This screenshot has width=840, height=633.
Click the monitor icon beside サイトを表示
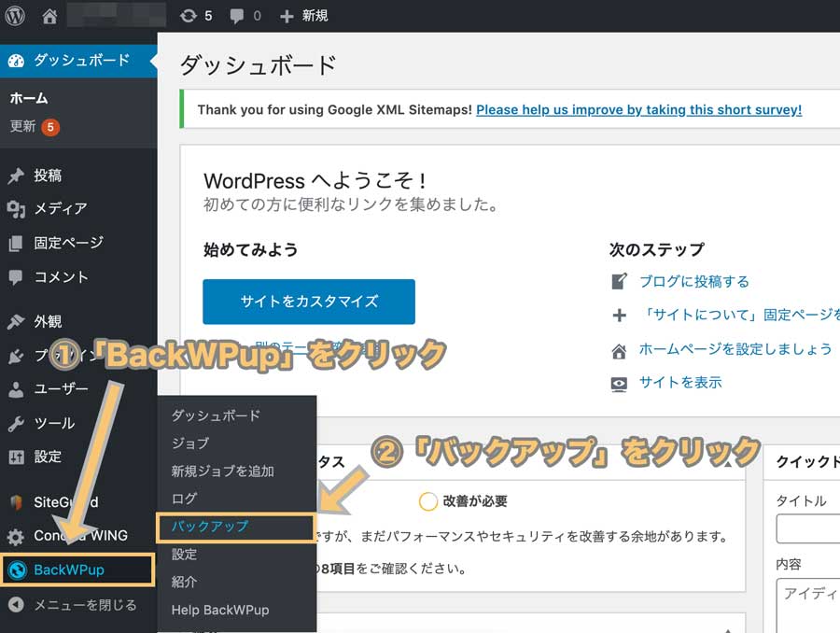pos(619,385)
